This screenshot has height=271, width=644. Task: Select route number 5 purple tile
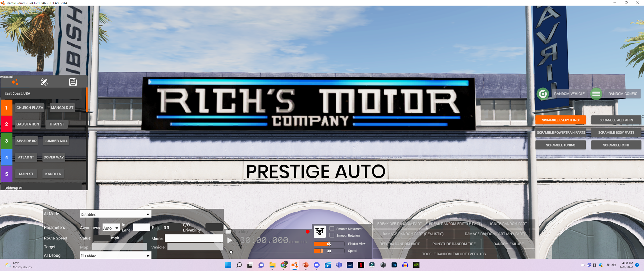6,174
